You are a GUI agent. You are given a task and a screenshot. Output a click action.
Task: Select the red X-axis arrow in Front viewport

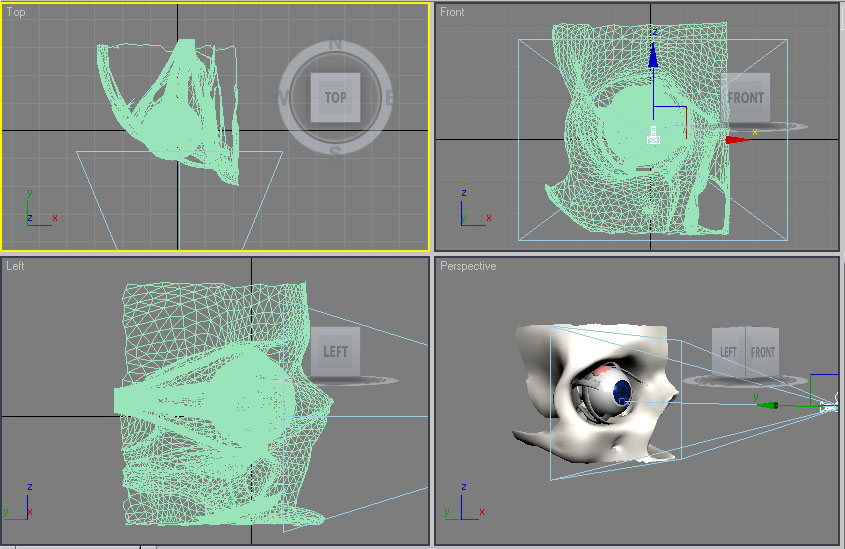[737, 140]
